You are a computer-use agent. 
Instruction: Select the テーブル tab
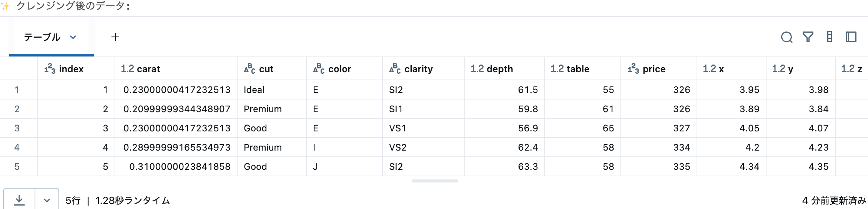tap(42, 37)
